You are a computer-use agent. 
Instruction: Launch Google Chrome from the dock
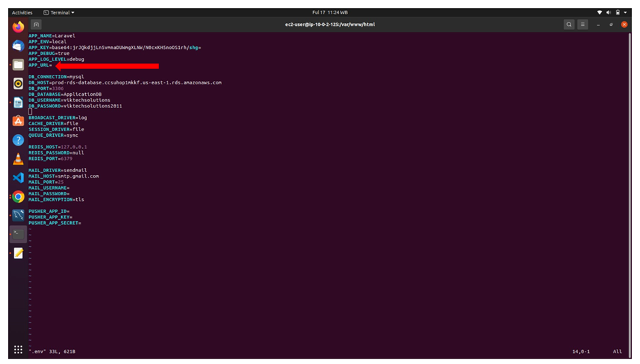pyautogui.click(x=18, y=197)
